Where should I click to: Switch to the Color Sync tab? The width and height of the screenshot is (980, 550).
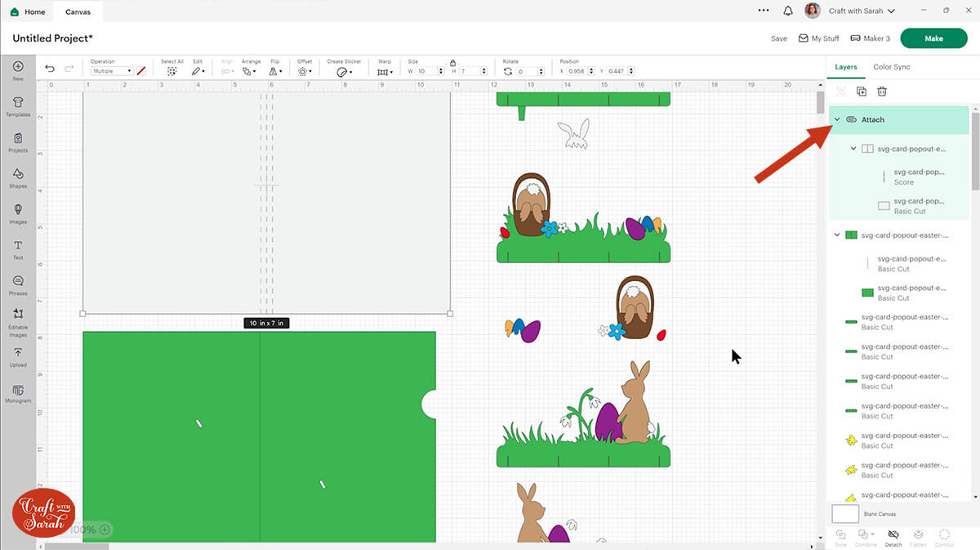click(x=892, y=67)
